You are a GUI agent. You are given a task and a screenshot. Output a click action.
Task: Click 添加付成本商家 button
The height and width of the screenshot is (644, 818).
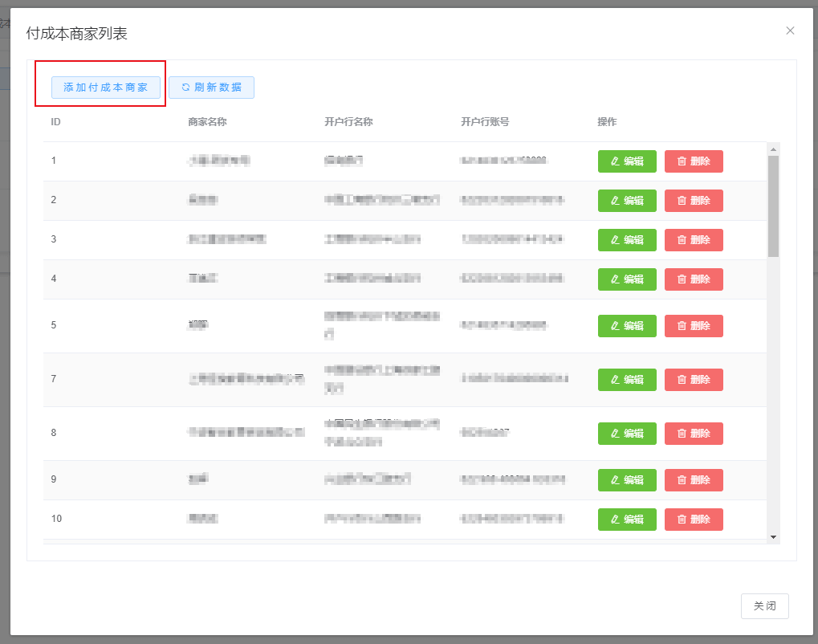[106, 88]
